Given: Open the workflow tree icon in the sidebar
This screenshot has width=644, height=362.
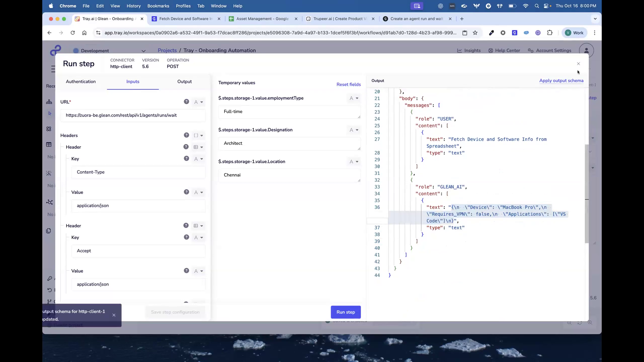Looking at the screenshot, I should coord(49,102).
